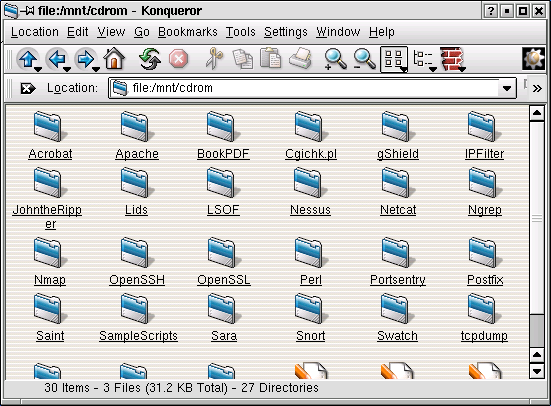Expand the toolbar overflow chevron

click(537, 88)
